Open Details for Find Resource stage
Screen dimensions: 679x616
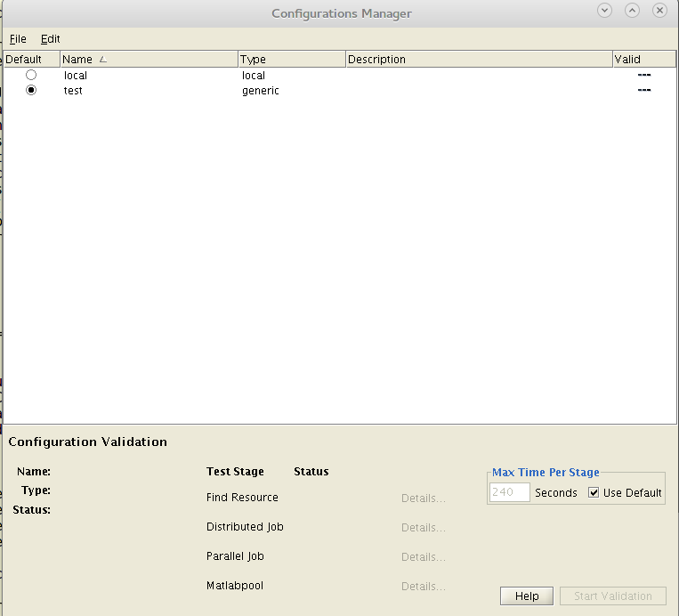(x=423, y=498)
